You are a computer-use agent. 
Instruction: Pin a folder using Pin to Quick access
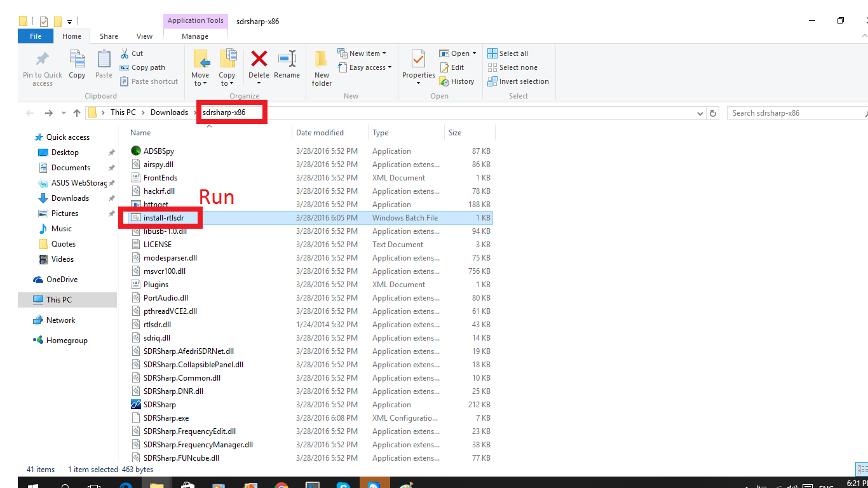(x=42, y=67)
